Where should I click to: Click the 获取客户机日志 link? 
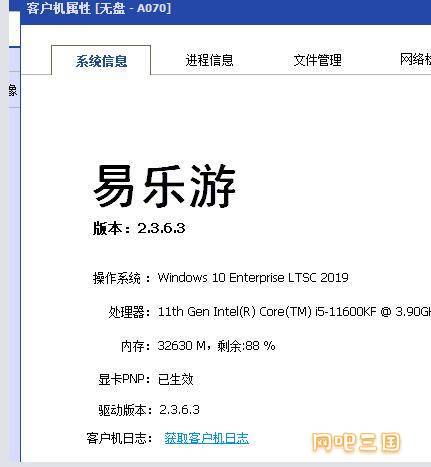click(x=207, y=438)
